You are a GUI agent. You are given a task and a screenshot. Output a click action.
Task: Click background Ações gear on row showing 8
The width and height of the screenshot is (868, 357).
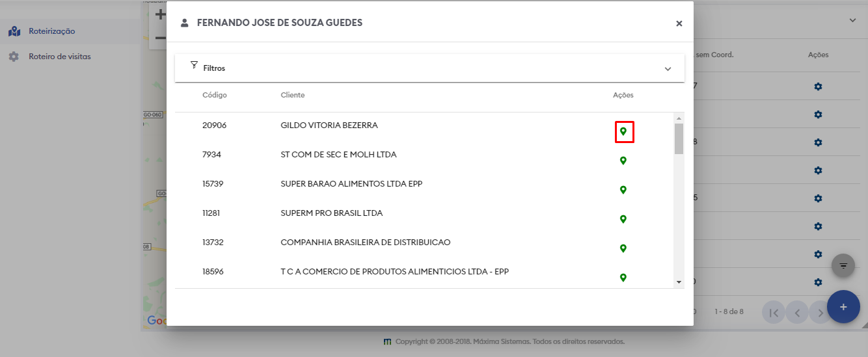(818, 142)
